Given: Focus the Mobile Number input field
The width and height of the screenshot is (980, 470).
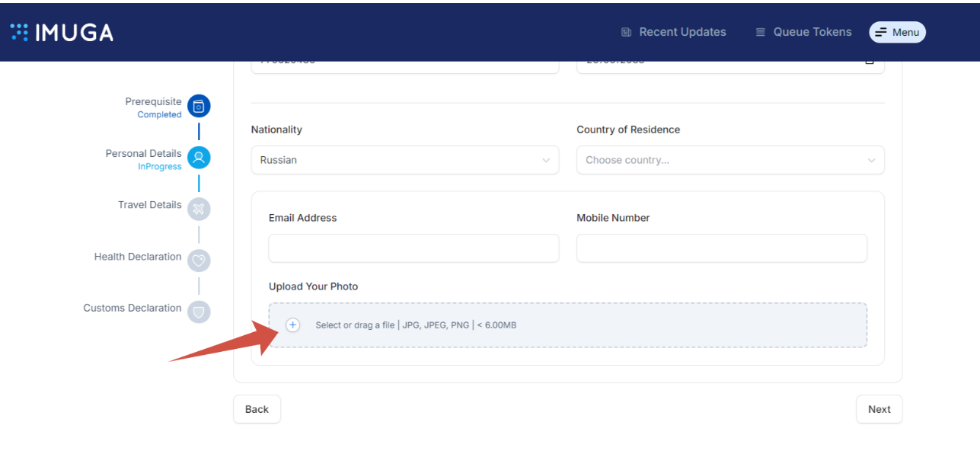Looking at the screenshot, I should [x=721, y=248].
